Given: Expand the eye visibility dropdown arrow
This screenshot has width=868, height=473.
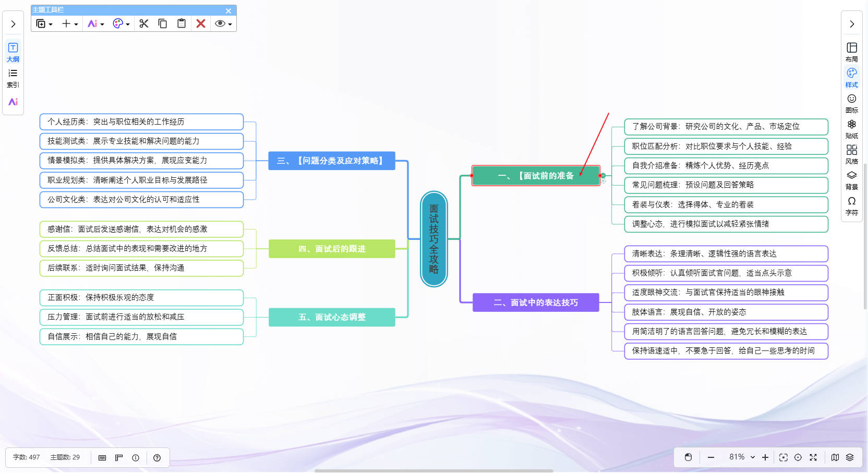Looking at the screenshot, I should point(230,25).
